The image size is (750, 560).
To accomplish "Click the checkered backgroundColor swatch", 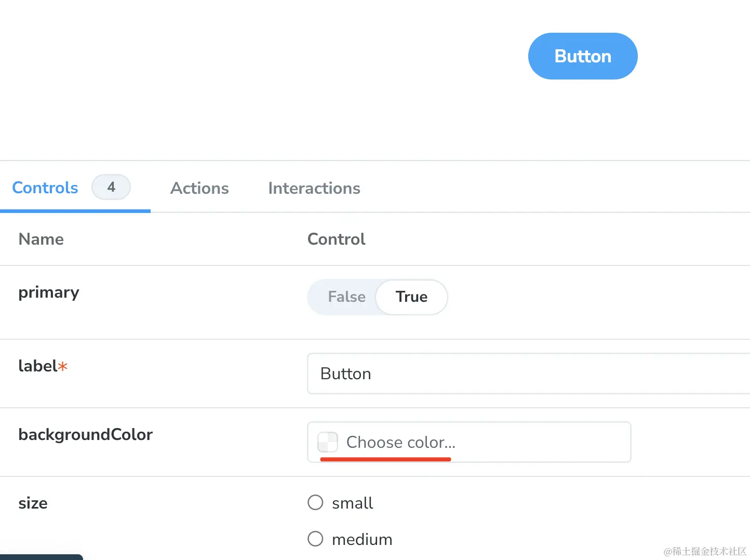I will tap(328, 442).
